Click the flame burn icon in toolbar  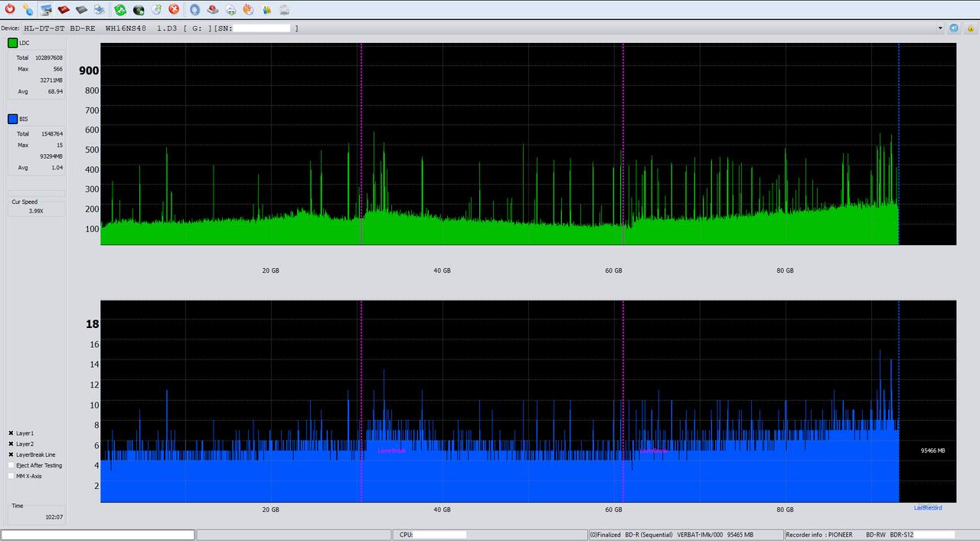coord(248,9)
